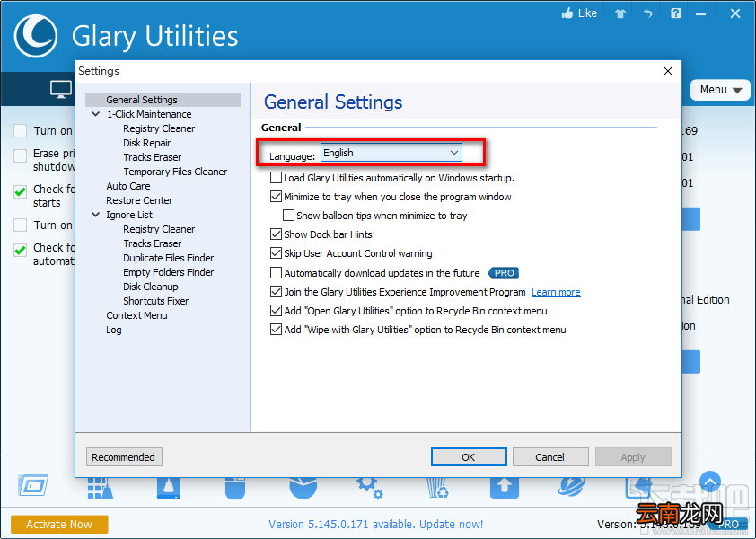This screenshot has height=539, width=756.
Task: Open the help question mark icon
Action: 676,13
